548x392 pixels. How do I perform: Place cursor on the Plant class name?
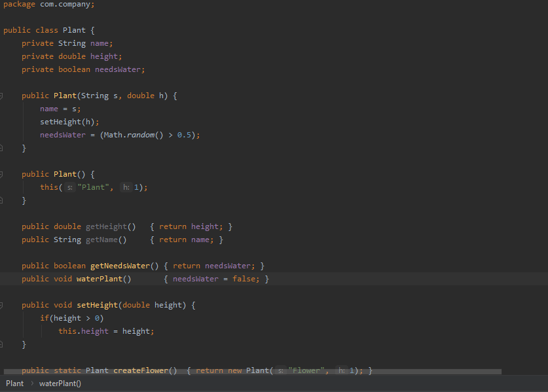74,29
